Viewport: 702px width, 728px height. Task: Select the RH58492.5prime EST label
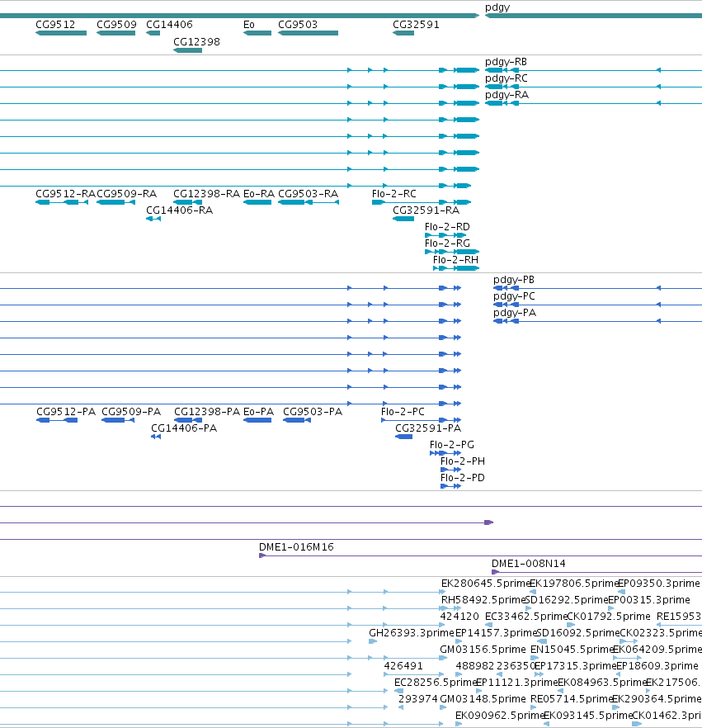483,600
